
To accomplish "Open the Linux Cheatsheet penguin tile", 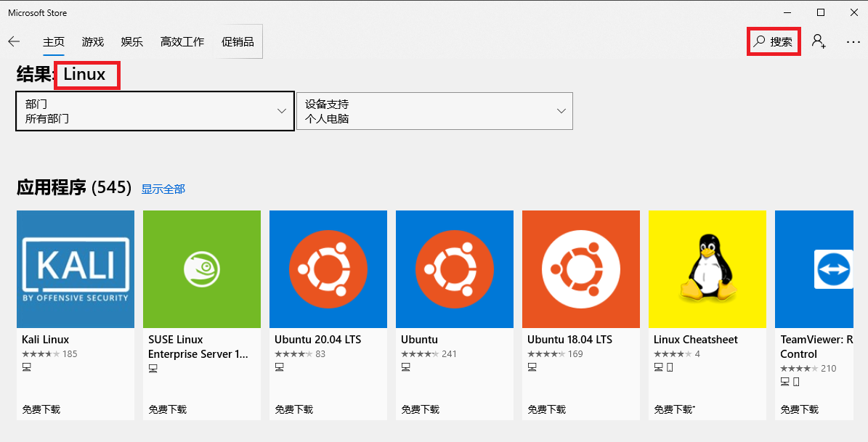I will (x=707, y=269).
